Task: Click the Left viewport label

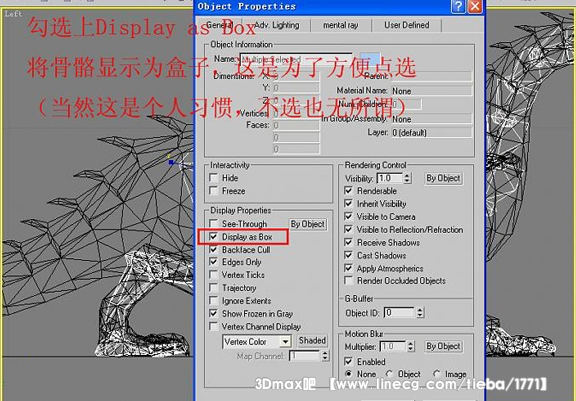Action: (x=13, y=14)
